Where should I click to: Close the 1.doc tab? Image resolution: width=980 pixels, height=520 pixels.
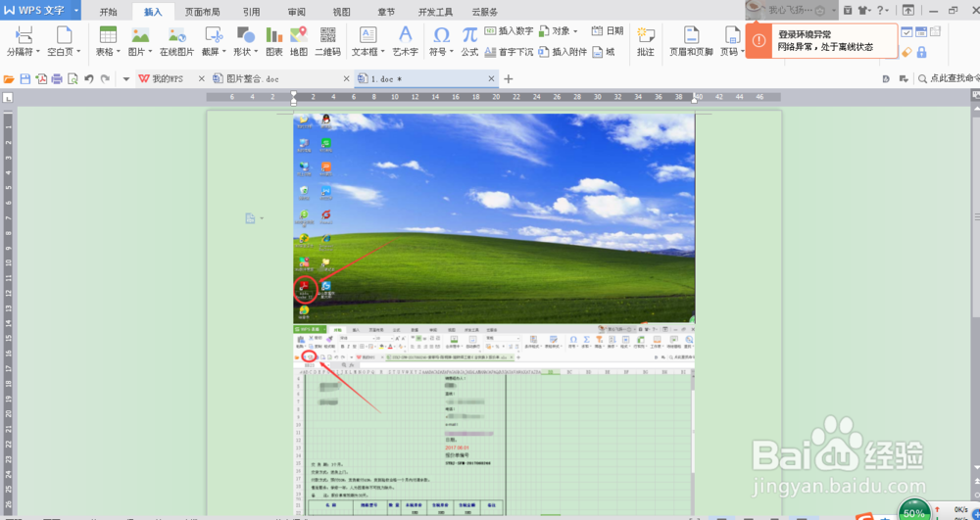tap(491, 78)
